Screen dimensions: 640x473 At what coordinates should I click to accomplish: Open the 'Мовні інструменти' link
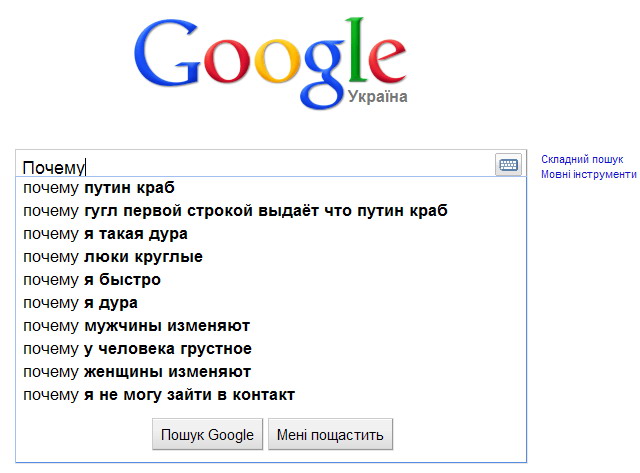click(x=588, y=174)
